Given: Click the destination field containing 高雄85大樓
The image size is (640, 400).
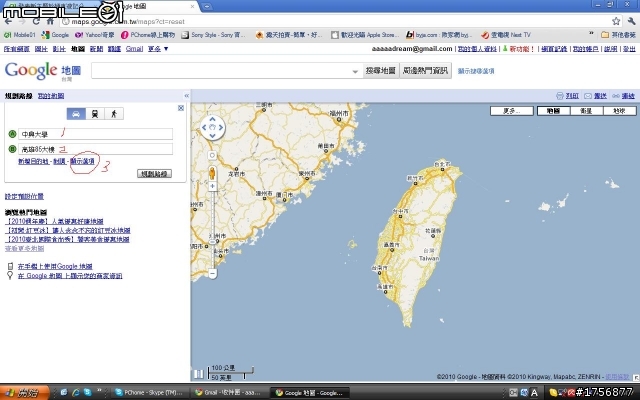Looking at the screenshot, I should coord(96,149).
